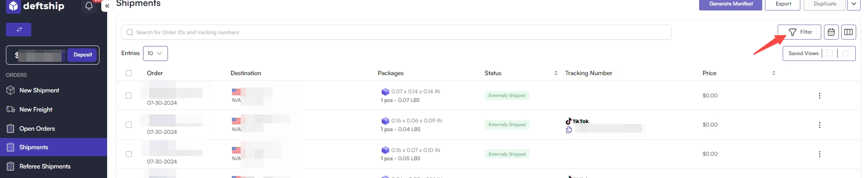Focus the Order IDs search field
The height and width of the screenshot is (178, 868).
pos(396,32)
